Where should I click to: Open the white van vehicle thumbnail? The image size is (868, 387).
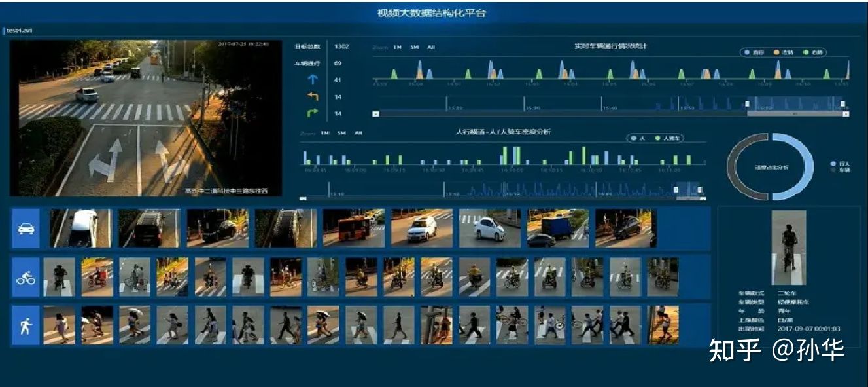(81, 228)
